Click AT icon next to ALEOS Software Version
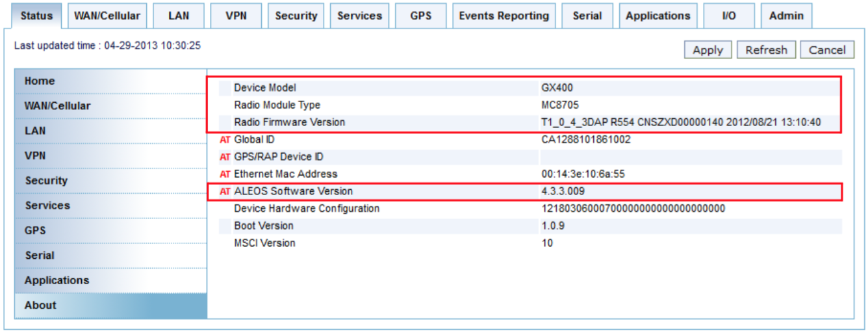This screenshot has height=333, width=868. click(225, 191)
